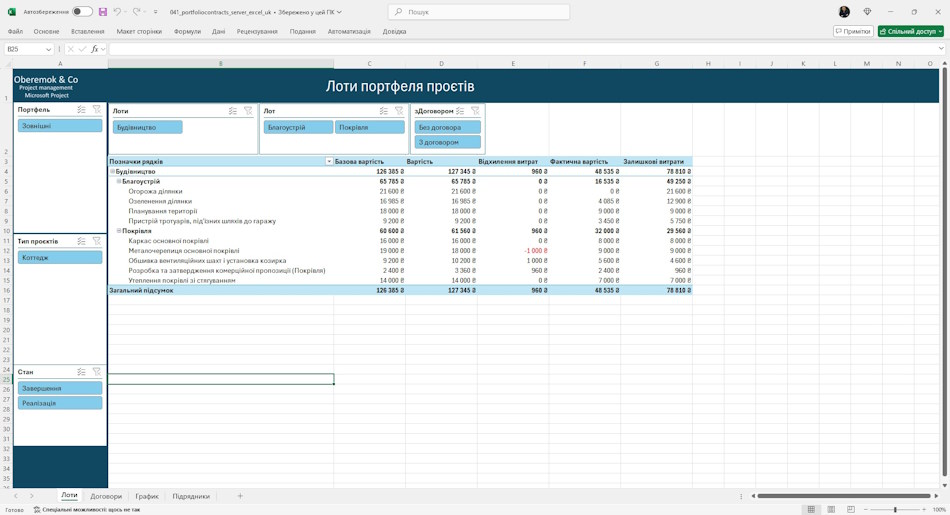Click the 100% zoom level
This screenshot has height=515, width=950.
click(939, 510)
